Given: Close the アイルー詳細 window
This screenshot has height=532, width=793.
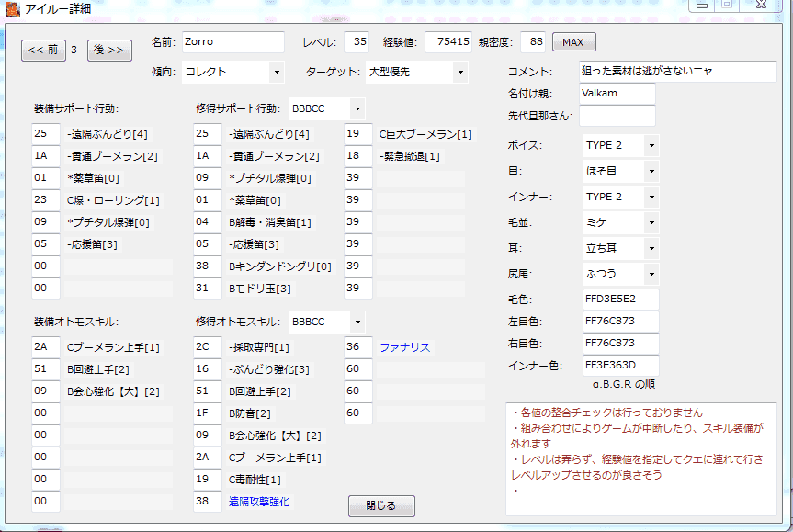Looking at the screenshot, I should tap(762, 6).
